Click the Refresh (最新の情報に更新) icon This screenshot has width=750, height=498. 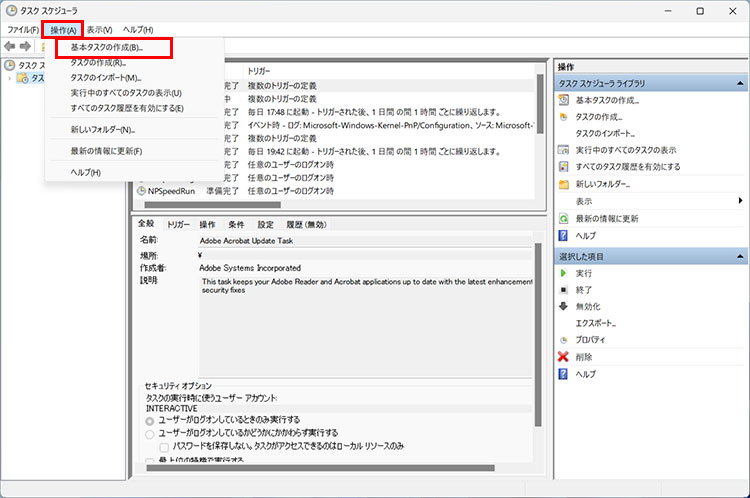coord(564,218)
